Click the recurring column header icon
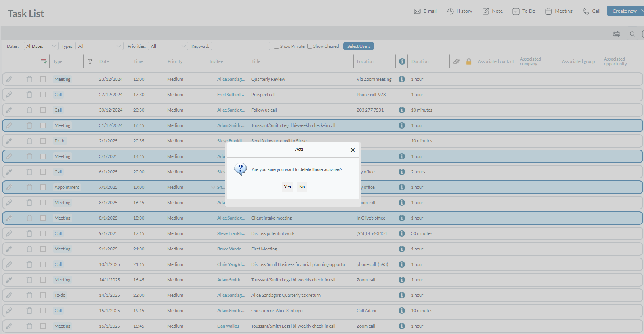The width and height of the screenshot is (644, 334). click(x=90, y=61)
